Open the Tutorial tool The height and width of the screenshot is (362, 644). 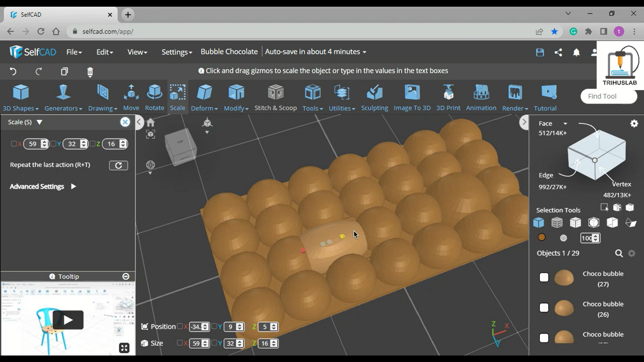[545, 98]
